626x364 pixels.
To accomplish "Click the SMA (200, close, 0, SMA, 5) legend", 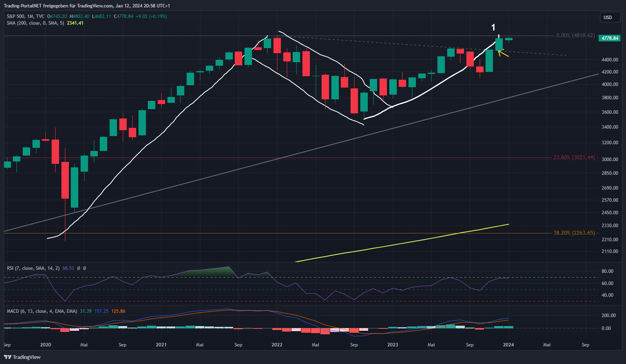I will 35,23.
